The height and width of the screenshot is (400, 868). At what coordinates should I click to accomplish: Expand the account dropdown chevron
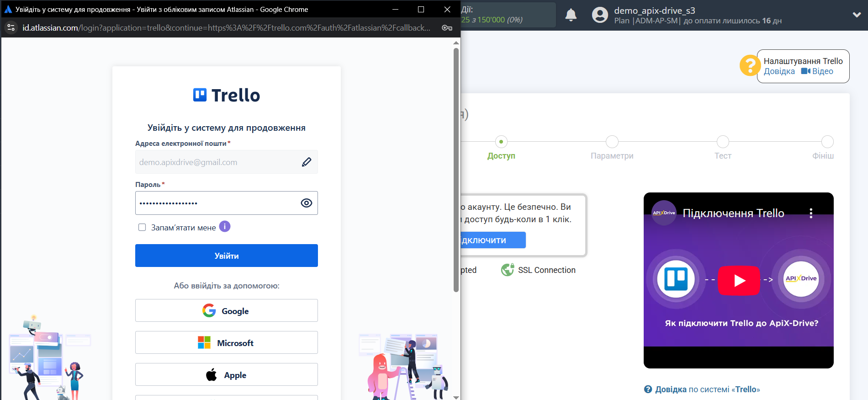[x=857, y=15]
